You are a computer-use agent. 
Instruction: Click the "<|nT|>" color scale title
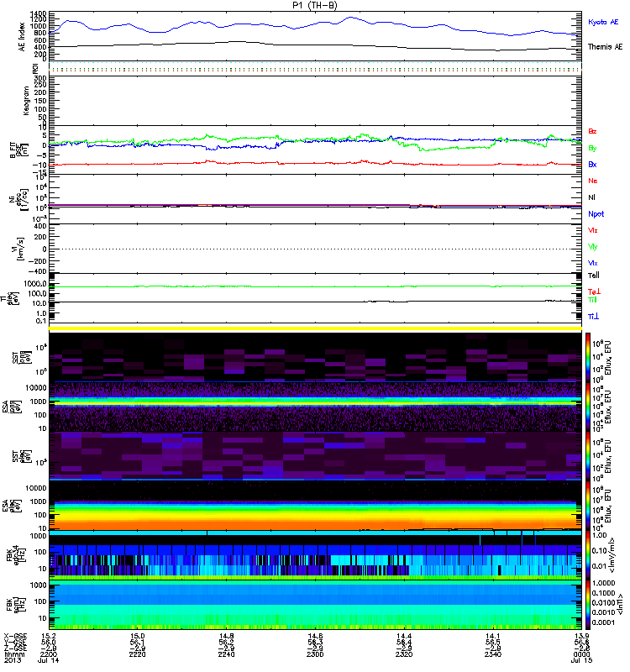click(x=620, y=605)
